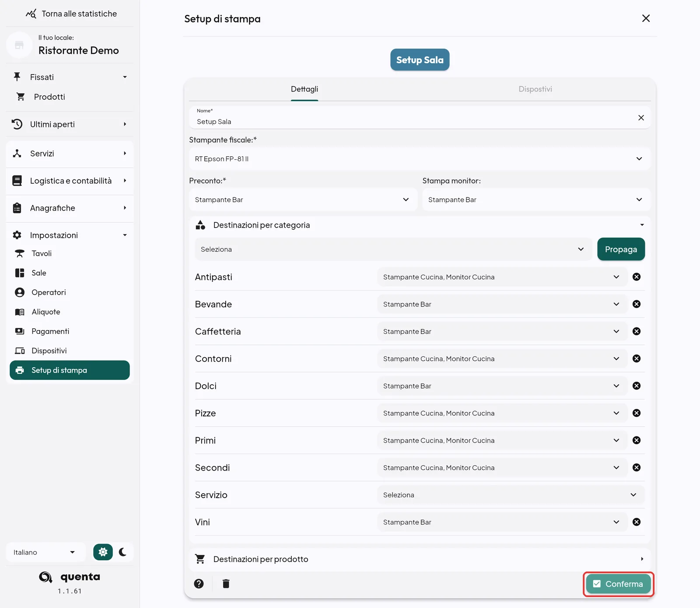This screenshot has width=700, height=608.
Task: Open Stampante fiscale dropdown
Action: click(x=420, y=158)
